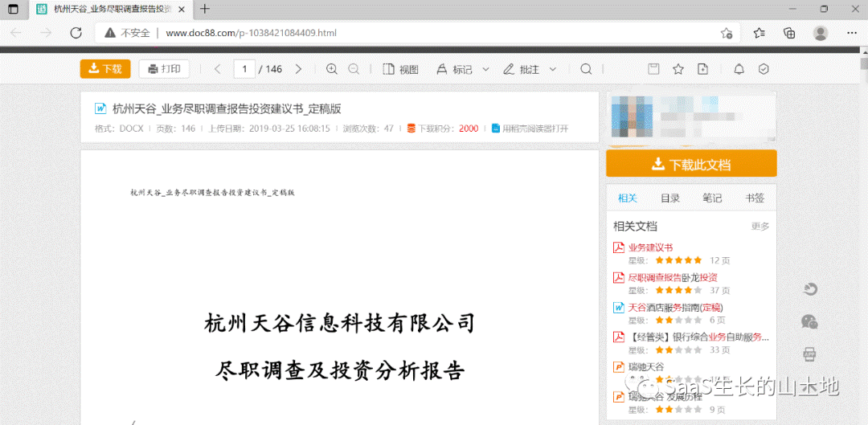Screen dimensions: 868x425
Task: Click the APP icon on right sidebar
Action: point(809,353)
